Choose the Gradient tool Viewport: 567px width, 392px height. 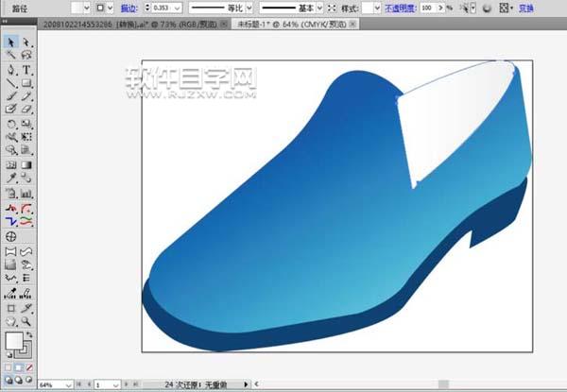click(26, 163)
